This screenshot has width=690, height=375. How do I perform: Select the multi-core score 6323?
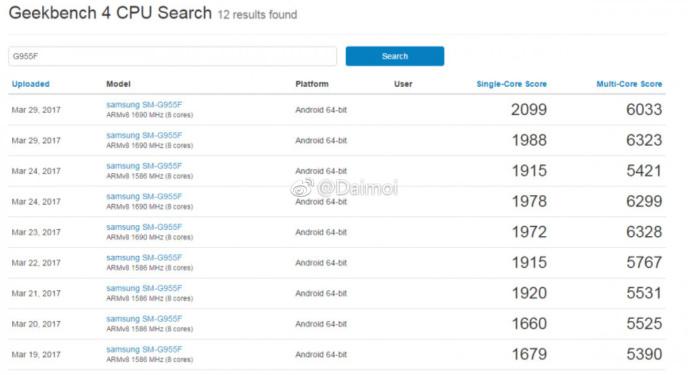point(644,140)
